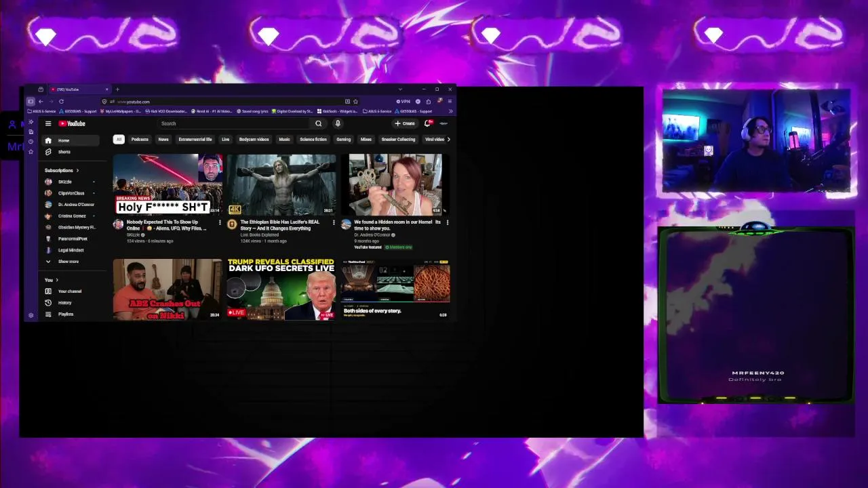Bookmark page with the star icon
The image size is (868, 488).
[x=355, y=102]
